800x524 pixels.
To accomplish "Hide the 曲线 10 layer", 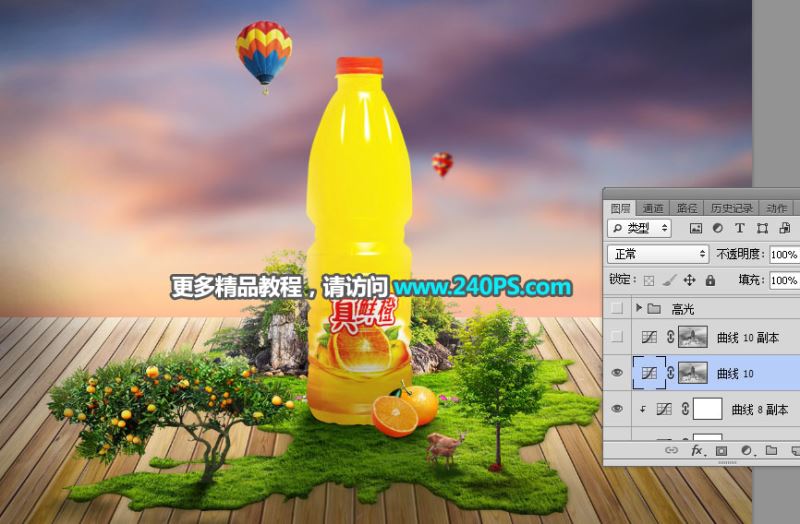I will (x=617, y=373).
